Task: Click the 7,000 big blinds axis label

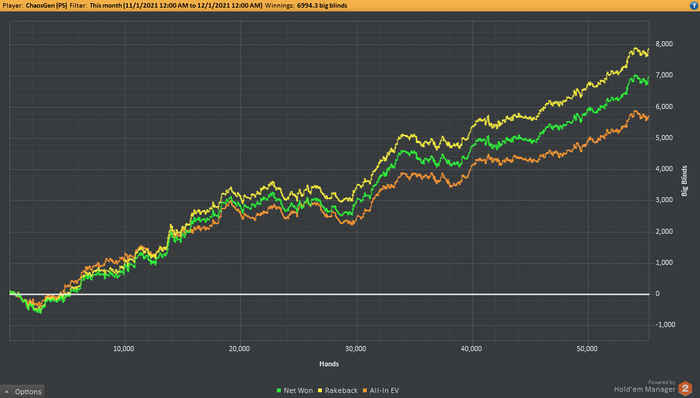Action: 664,75
